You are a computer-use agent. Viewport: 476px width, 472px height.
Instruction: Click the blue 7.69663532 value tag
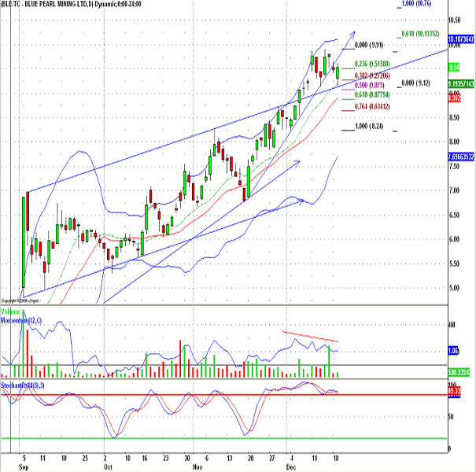(x=461, y=157)
